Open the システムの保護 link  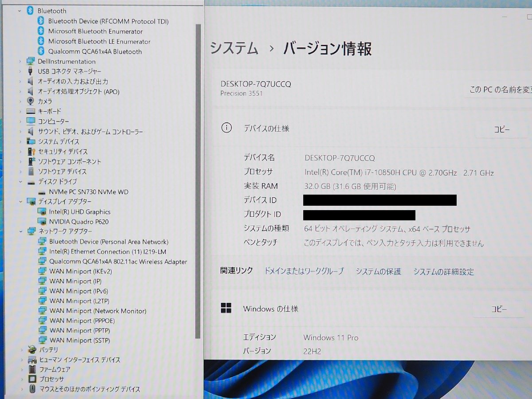point(378,271)
